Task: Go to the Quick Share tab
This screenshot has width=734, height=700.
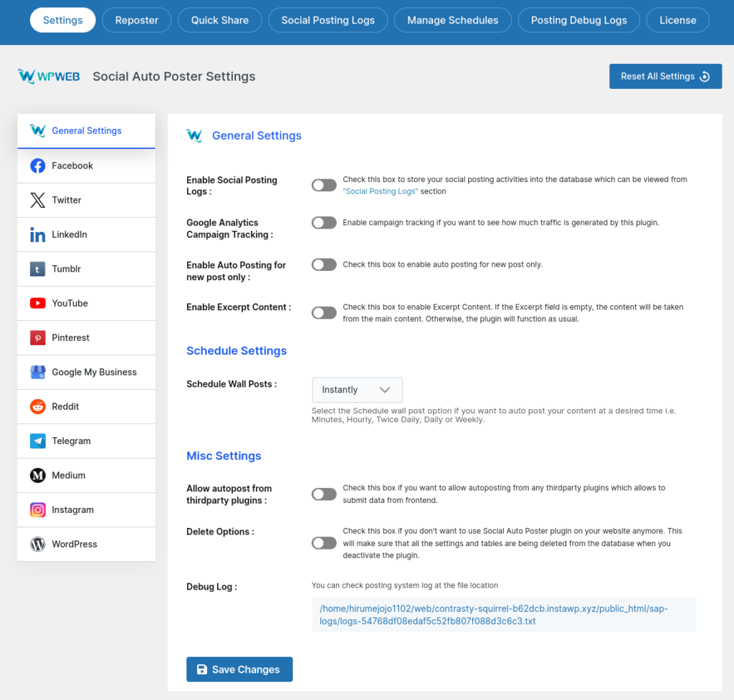Action: click(x=219, y=20)
